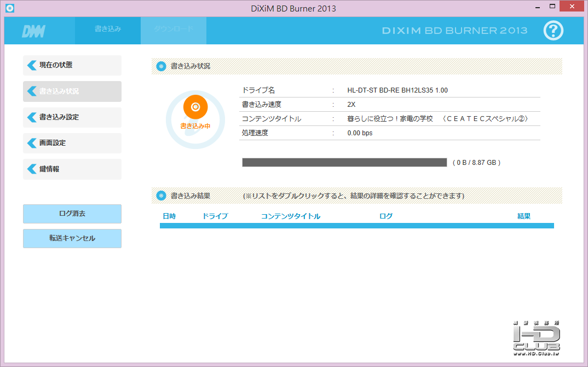Image resolution: width=588 pixels, height=367 pixels.
Task: Click the write progress bar
Action: (344, 163)
